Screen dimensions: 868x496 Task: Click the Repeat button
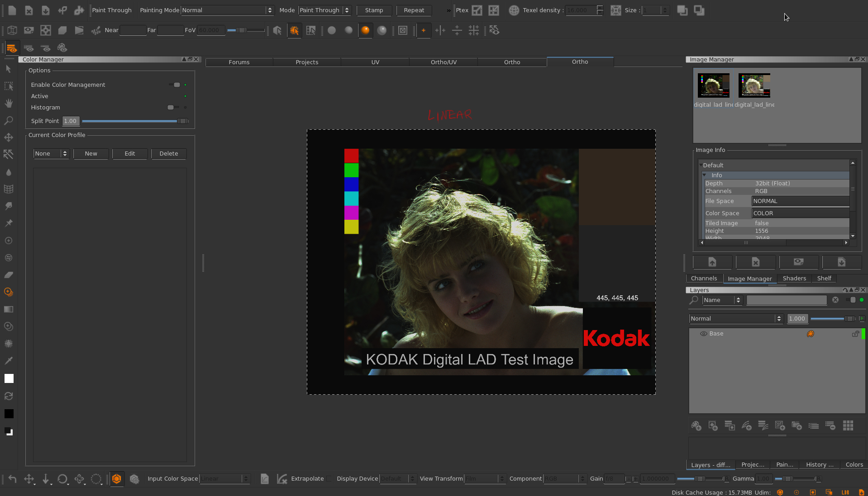point(414,10)
